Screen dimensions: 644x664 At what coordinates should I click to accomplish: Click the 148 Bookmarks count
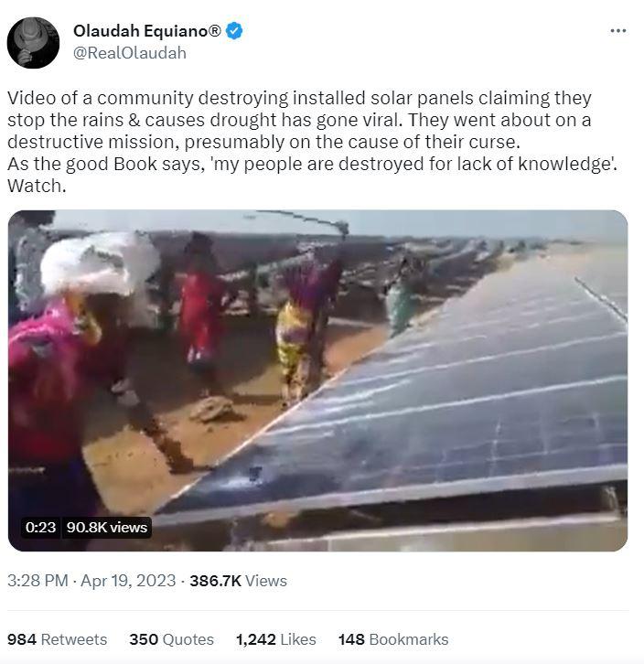pos(393,639)
